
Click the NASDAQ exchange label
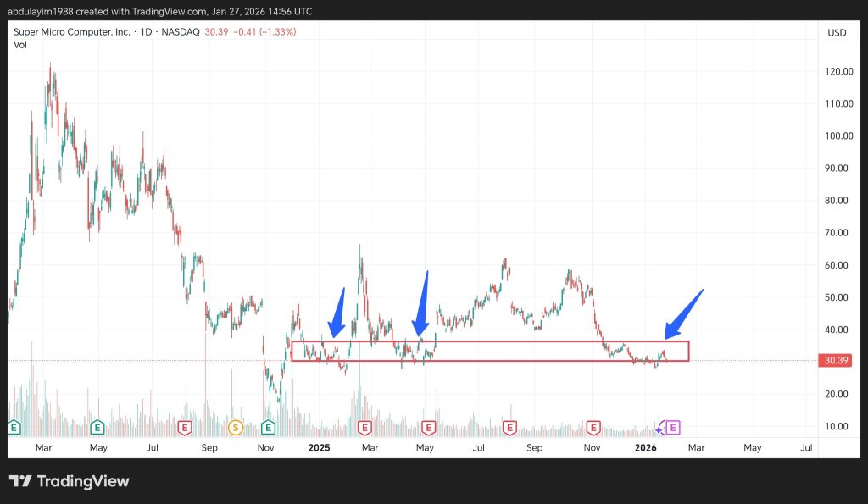tap(181, 32)
